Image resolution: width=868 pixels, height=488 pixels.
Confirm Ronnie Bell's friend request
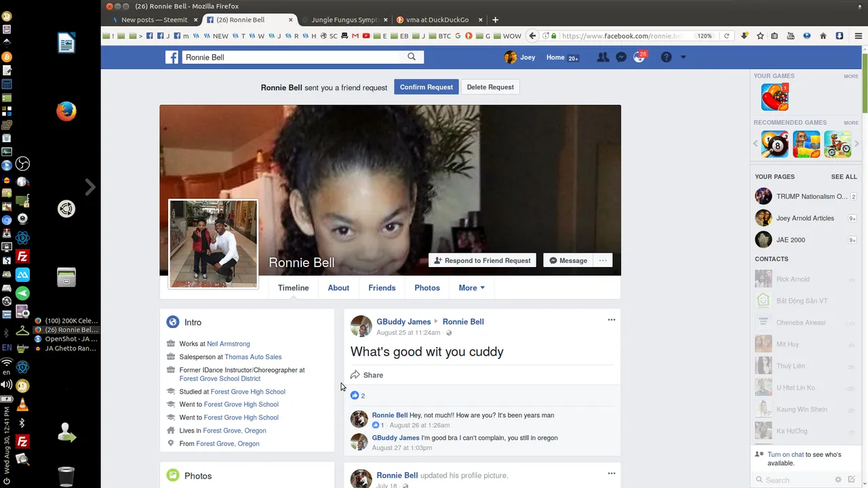click(427, 87)
